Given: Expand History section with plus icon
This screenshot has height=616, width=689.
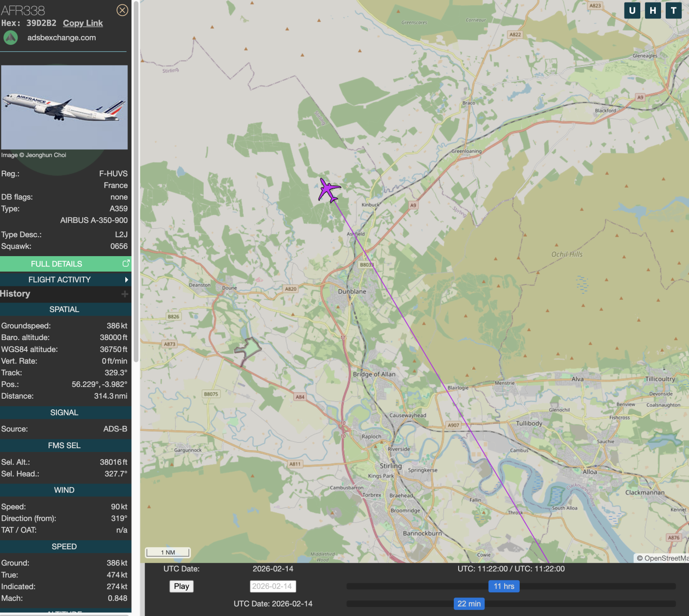Looking at the screenshot, I should point(124,294).
